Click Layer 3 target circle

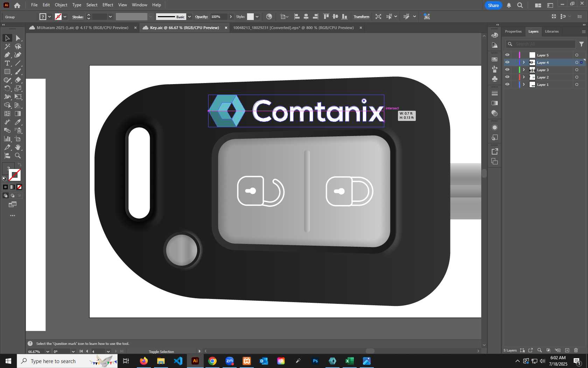coord(577,70)
